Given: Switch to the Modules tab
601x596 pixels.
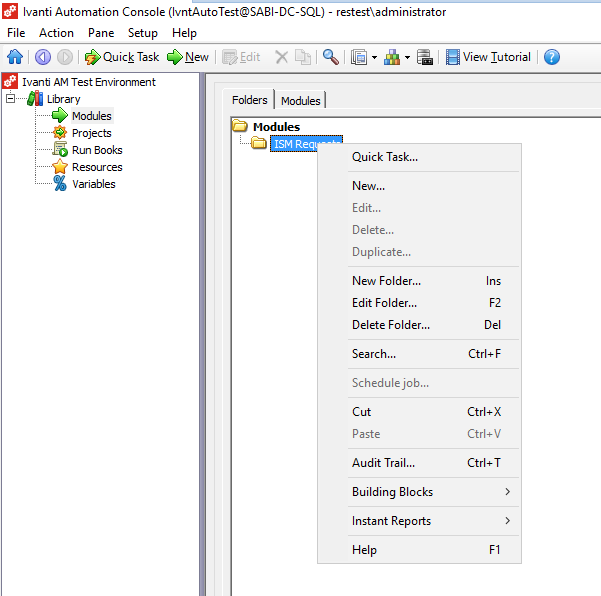Looking at the screenshot, I should [300, 101].
